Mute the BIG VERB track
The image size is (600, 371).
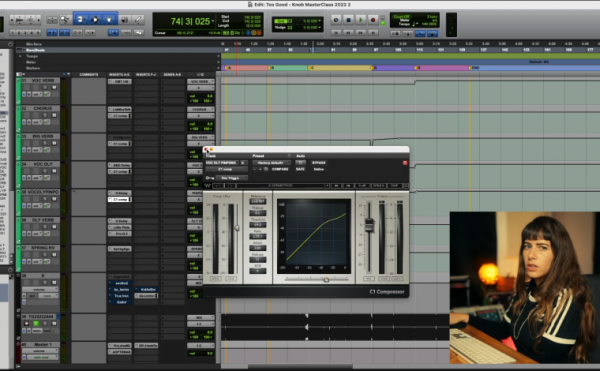click(x=54, y=143)
